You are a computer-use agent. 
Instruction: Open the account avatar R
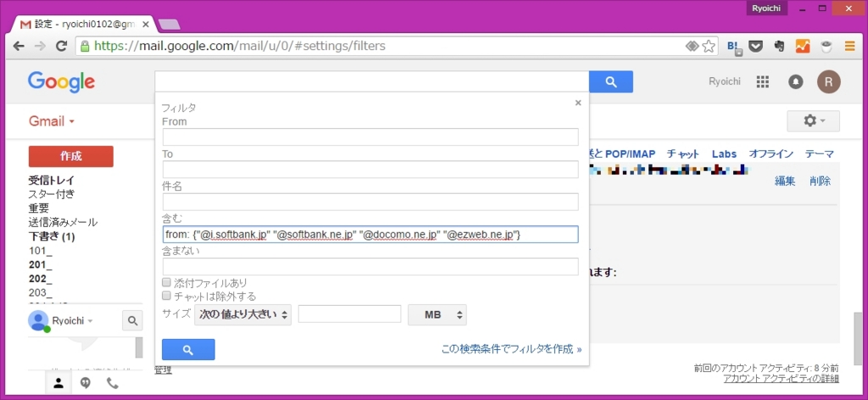pyautogui.click(x=829, y=82)
